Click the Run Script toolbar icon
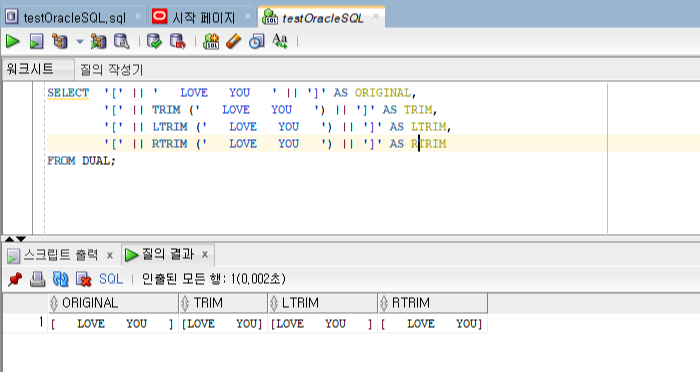This screenshot has height=372, width=700. tap(36, 42)
